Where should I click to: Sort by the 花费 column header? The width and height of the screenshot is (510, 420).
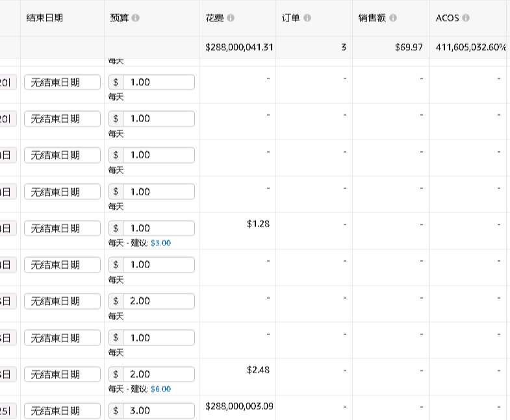[214, 18]
